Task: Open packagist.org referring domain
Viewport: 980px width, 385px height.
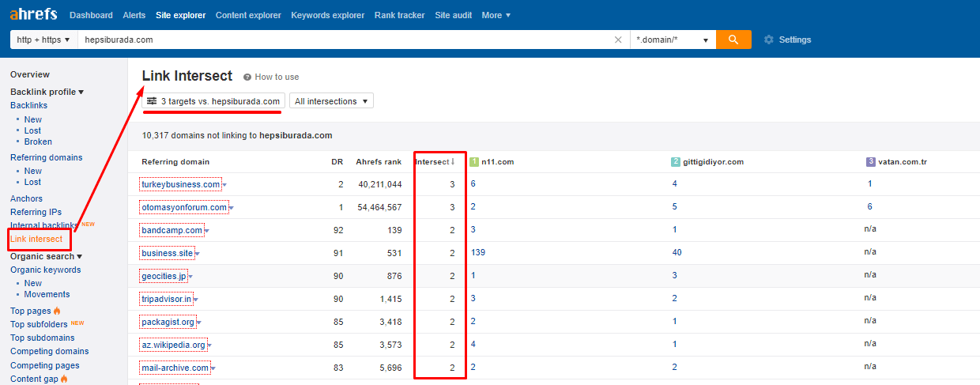Action: pyautogui.click(x=168, y=322)
